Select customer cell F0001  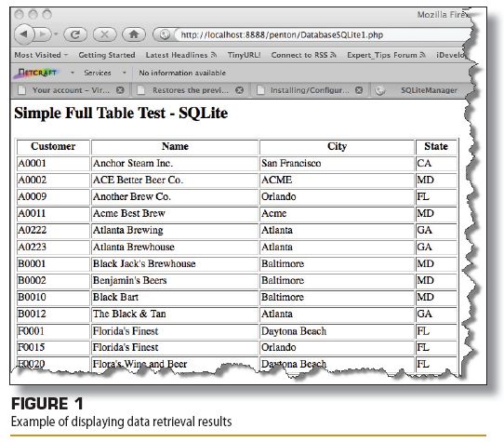(53, 331)
